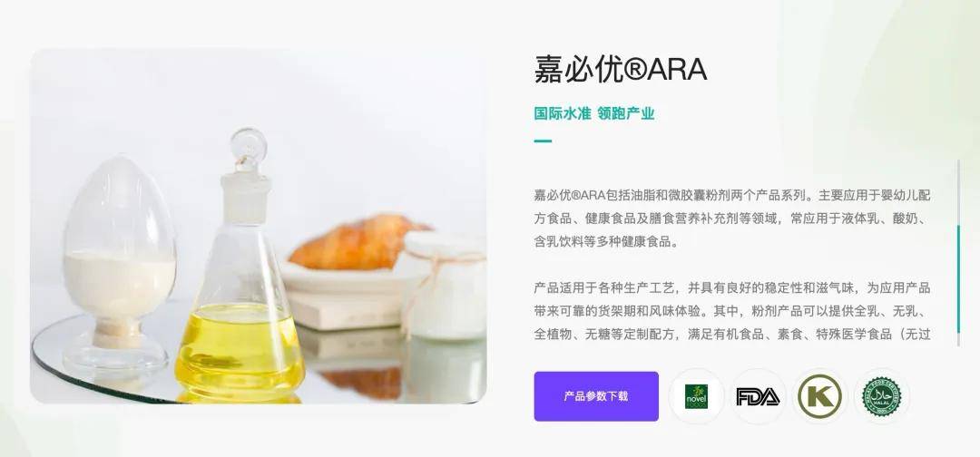This screenshot has width=980, height=457.
Task: Click the FDA certification badge
Action: point(758,396)
